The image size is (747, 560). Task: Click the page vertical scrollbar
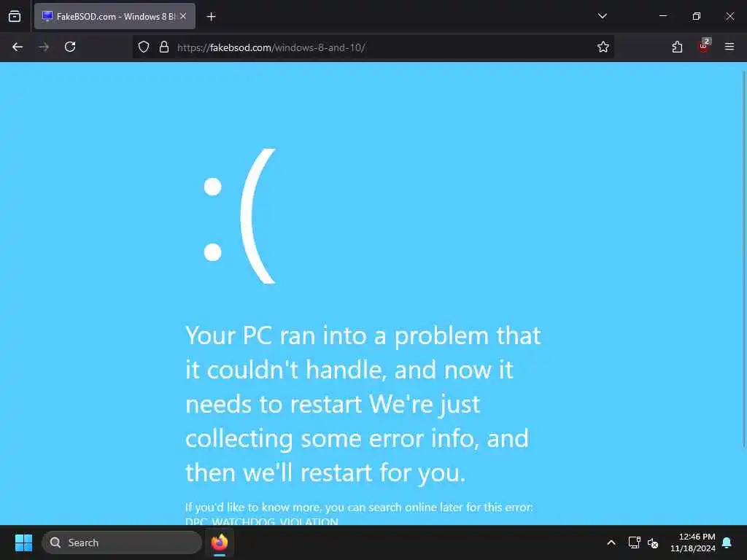744,259
